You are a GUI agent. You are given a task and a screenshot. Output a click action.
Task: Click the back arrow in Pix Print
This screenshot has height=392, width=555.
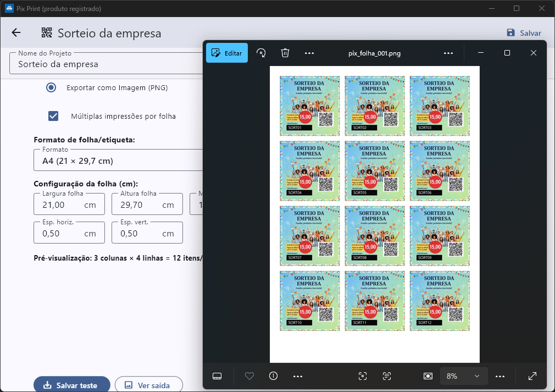click(x=16, y=33)
